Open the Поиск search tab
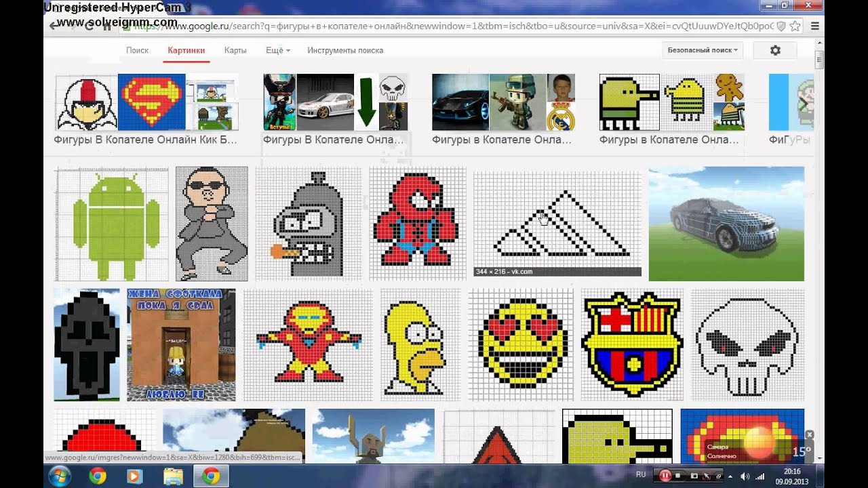Viewport: 868px width, 488px height. click(x=137, y=50)
